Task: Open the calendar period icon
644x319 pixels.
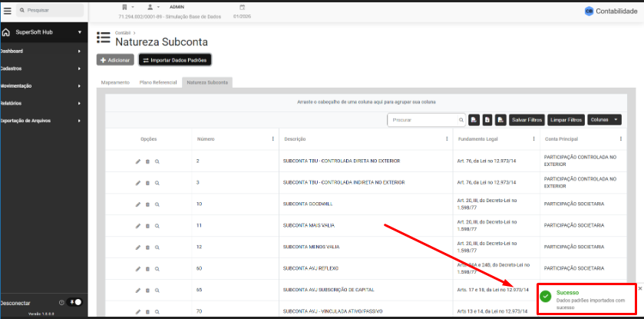Action: tap(243, 7)
